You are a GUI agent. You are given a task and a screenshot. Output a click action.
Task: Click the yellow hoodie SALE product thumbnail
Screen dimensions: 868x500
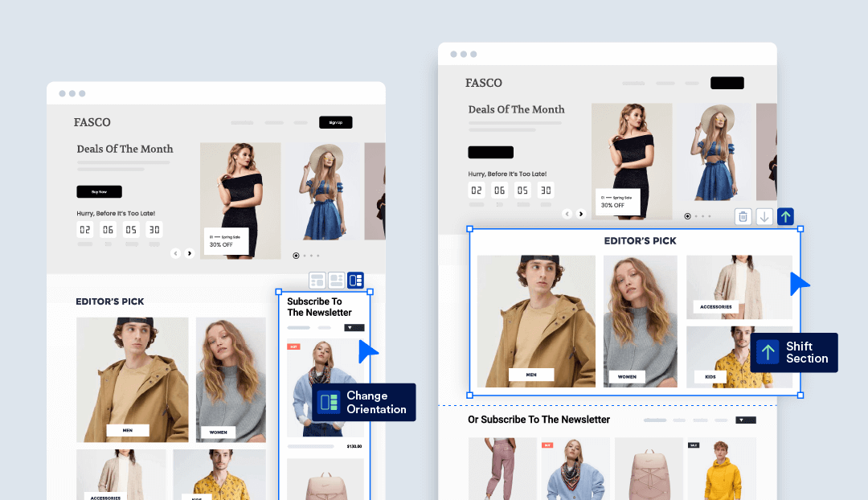[x=721, y=469]
